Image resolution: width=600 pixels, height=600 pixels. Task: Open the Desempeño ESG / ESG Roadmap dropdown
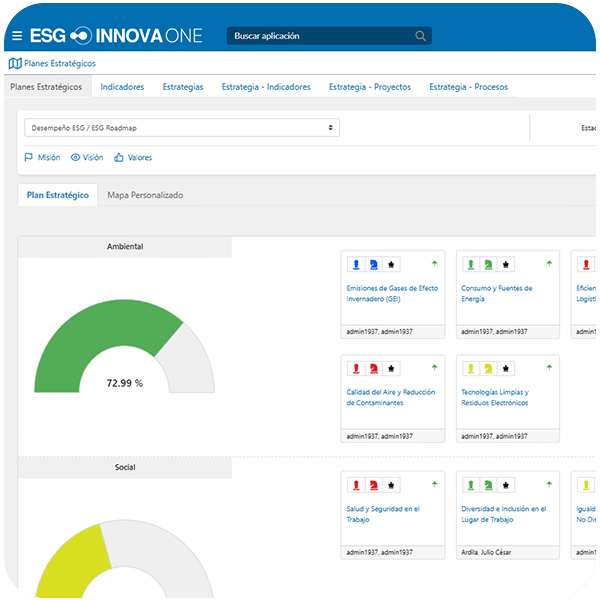tap(182, 128)
